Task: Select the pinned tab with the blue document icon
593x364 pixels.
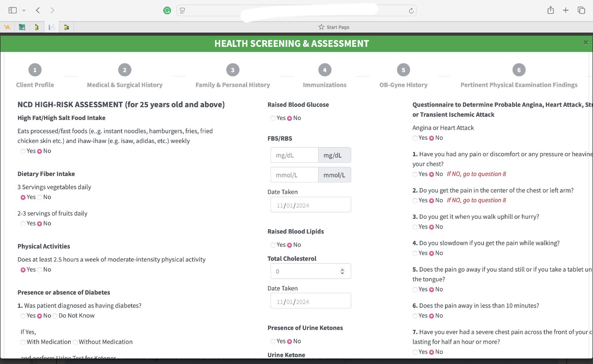Action: (x=52, y=27)
